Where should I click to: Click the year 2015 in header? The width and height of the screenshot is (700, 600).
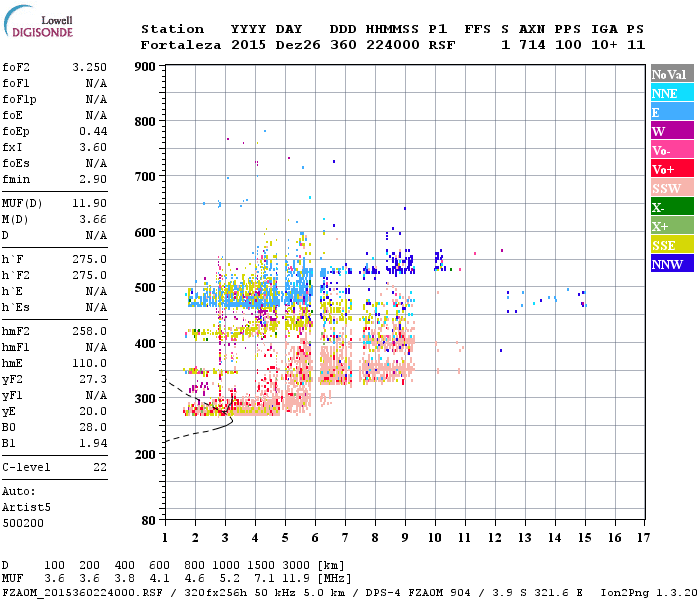tap(248, 46)
